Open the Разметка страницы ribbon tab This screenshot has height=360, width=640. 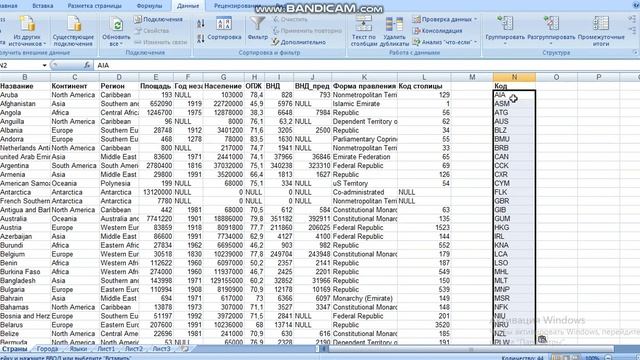click(x=94, y=6)
